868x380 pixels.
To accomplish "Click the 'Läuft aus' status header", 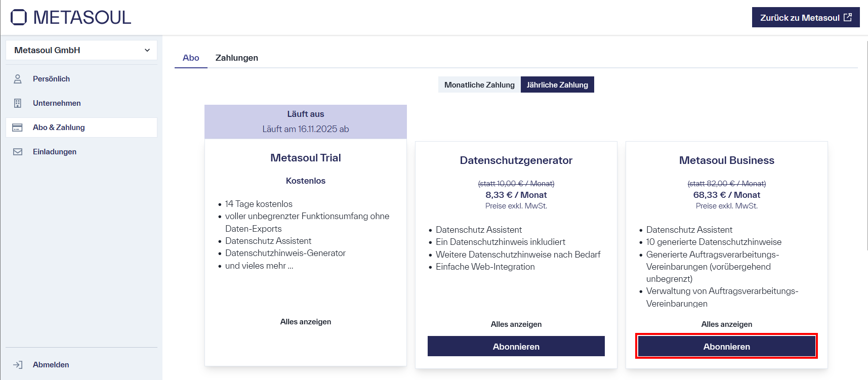I will [x=306, y=114].
